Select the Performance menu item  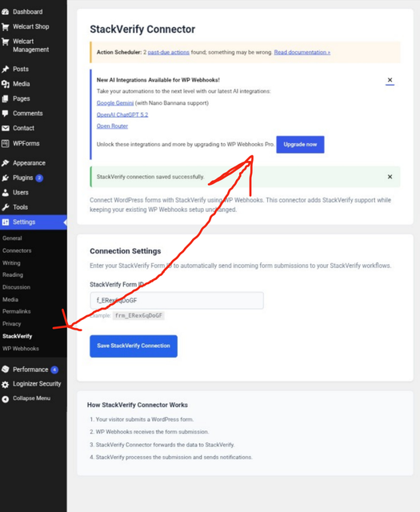[30, 370]
